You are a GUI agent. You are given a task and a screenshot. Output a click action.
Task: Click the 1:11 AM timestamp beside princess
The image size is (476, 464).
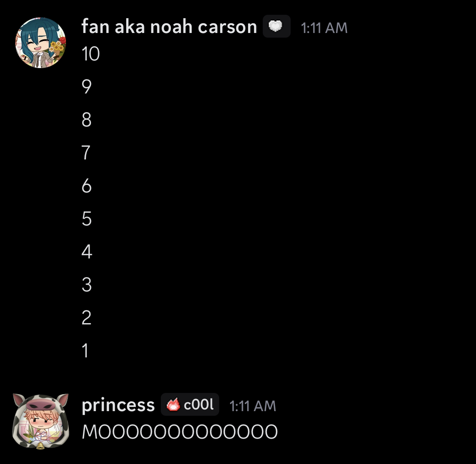point(253,406)
